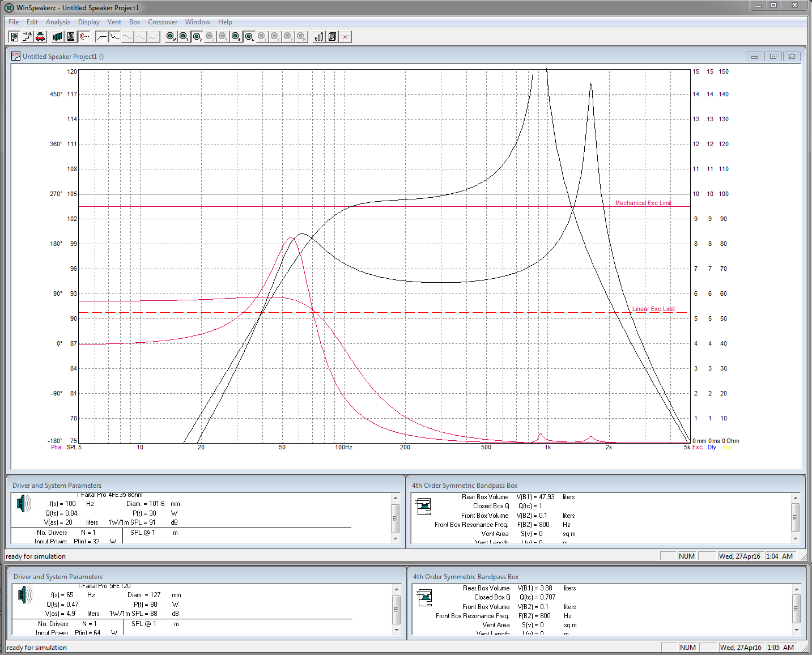Open the Crossover menu
Viewport: 812px width, 655px height.
163,22
